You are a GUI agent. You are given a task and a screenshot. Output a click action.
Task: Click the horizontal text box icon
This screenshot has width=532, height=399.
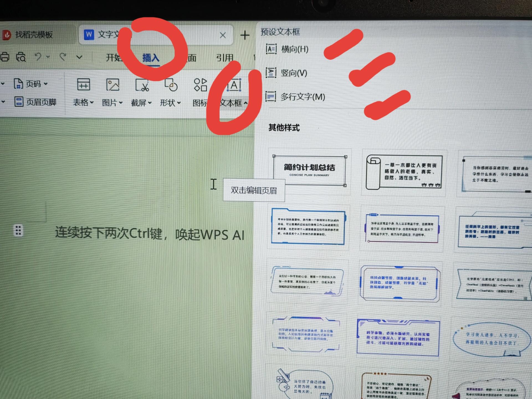coord(271,49)
